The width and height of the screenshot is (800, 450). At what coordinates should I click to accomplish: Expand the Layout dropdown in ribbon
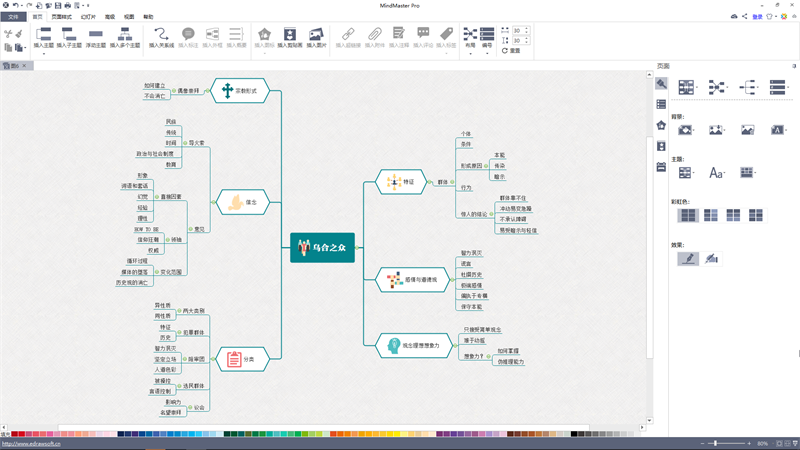[x=470, y=41]
